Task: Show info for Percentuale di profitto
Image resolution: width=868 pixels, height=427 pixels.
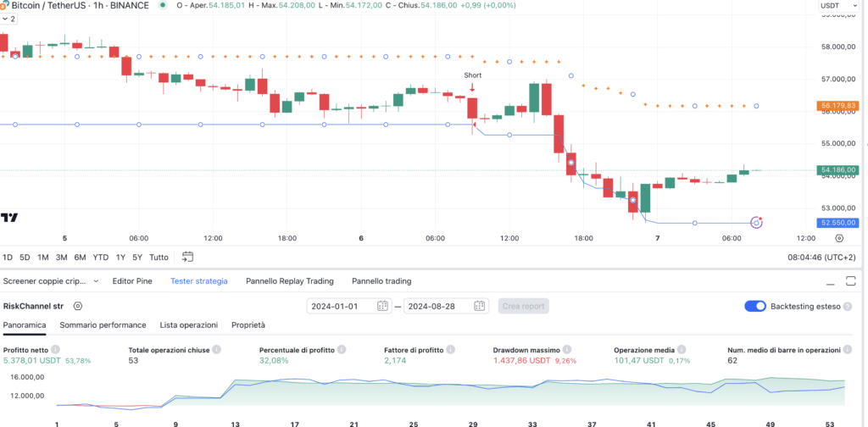Action: coord(342,350)
